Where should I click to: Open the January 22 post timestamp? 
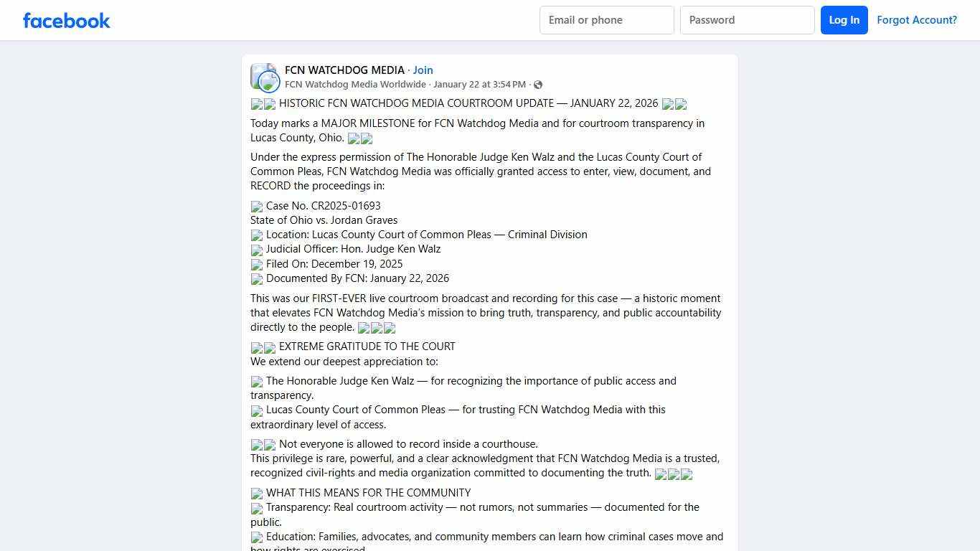(479, 84)
